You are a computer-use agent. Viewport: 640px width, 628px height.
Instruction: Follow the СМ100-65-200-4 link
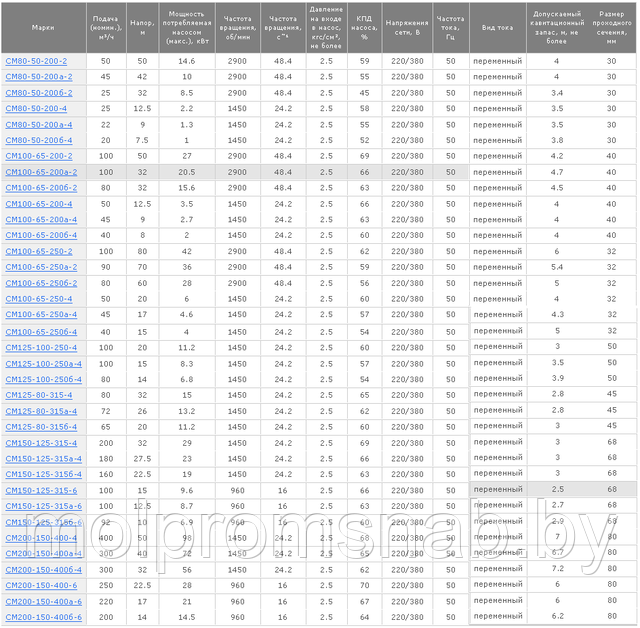[39, 204]
